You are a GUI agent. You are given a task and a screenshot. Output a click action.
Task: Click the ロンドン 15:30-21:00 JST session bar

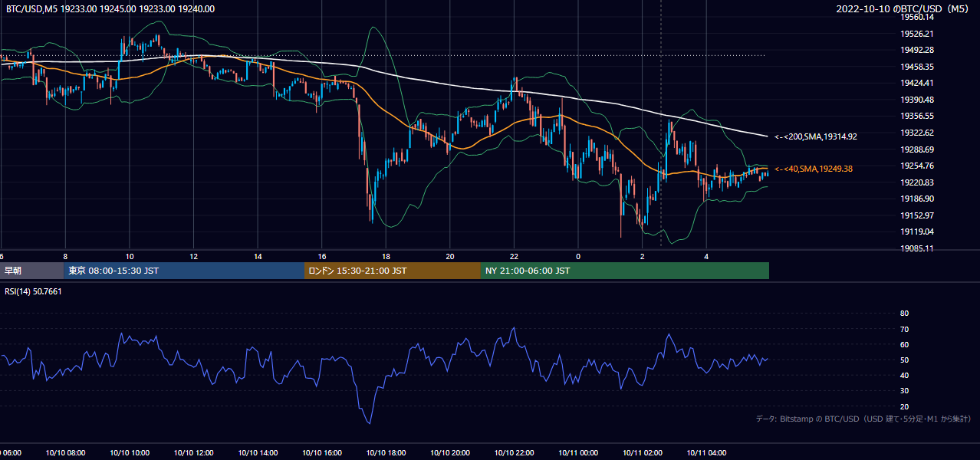(x=393, y=271)
